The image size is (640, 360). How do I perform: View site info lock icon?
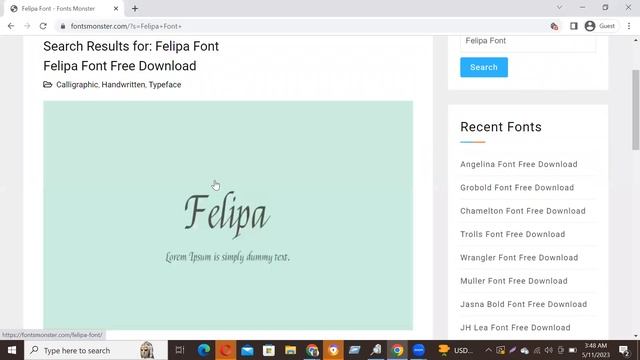point(62,26)
